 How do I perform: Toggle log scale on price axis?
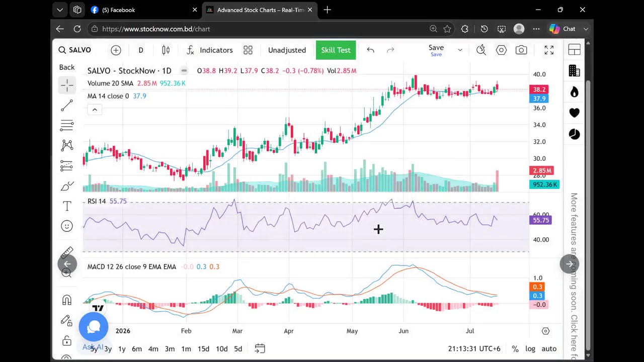(530, 348)
